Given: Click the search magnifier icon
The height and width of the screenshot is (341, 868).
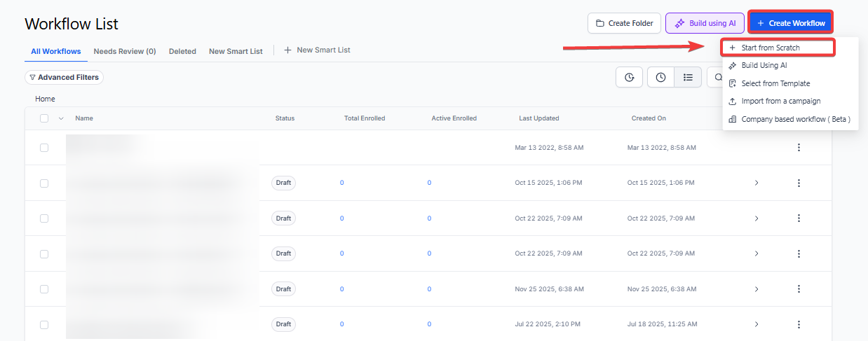Looking at the screenshot, I should [x=718, y=78].
